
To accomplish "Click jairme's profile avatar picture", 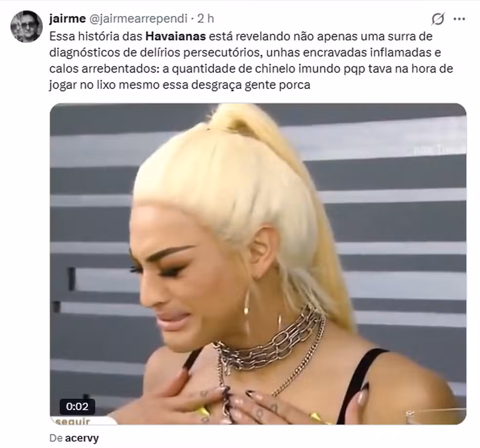I will (x=26, y=26).
